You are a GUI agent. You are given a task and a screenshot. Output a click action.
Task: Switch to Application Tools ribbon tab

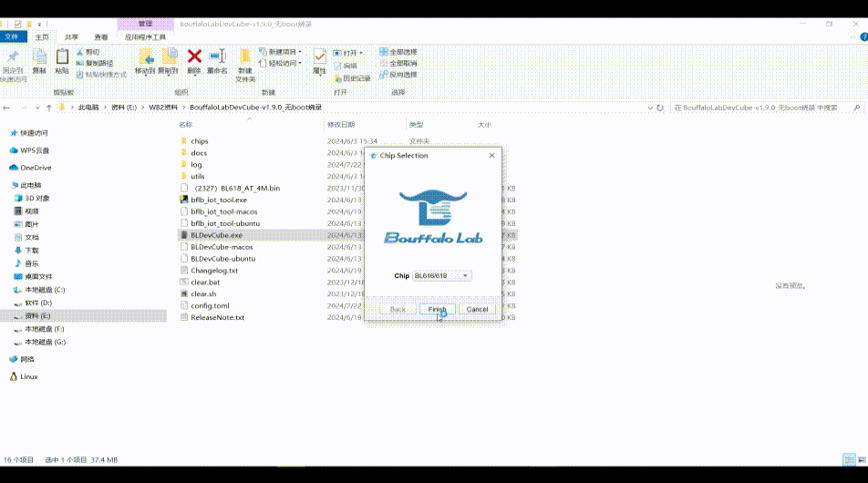[x=145, y=37]
